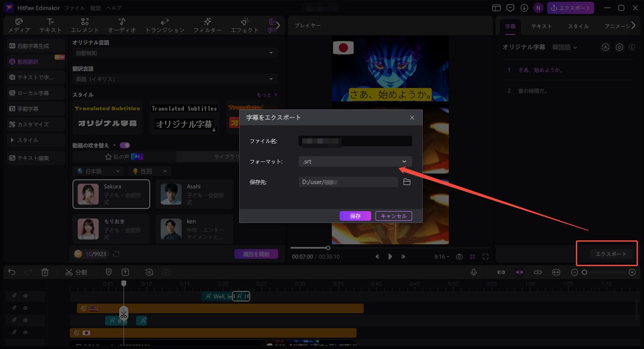Click the 保存 button in export dialog

(355, 216)
